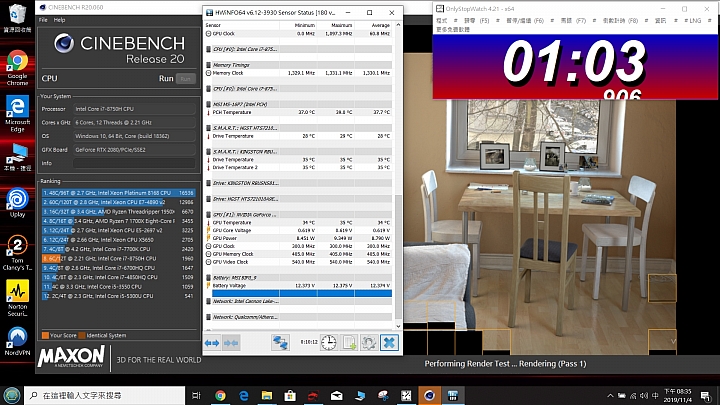Viewport: 720px width, 405px height.
Task: Click the HWiNFO scrollbar up arrow
Action: click(x=398, y=25)
